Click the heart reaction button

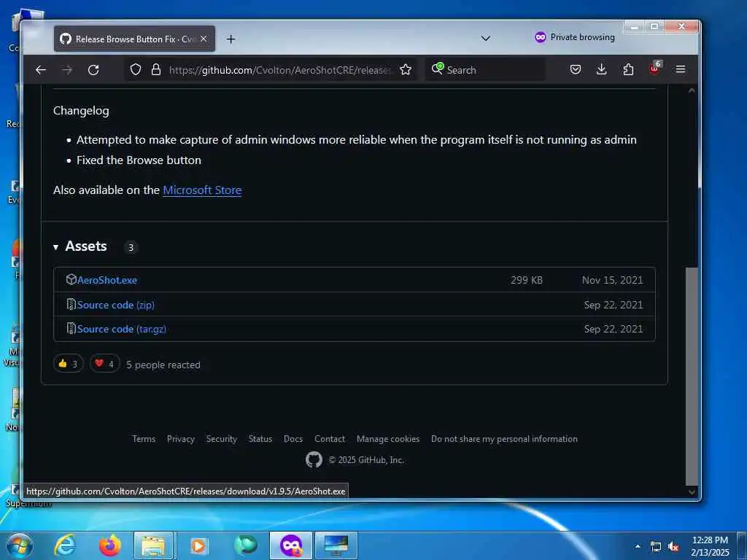click(x=105, y=364)
